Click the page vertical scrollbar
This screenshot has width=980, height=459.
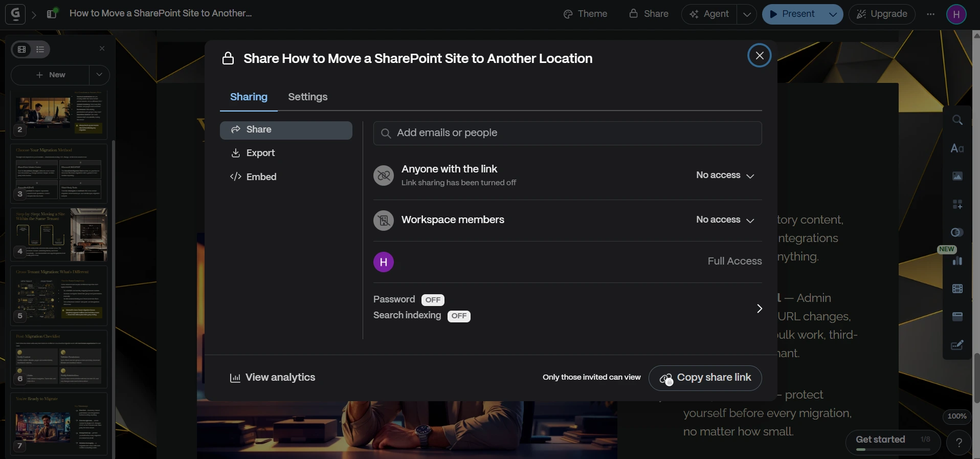coord(976,378)
